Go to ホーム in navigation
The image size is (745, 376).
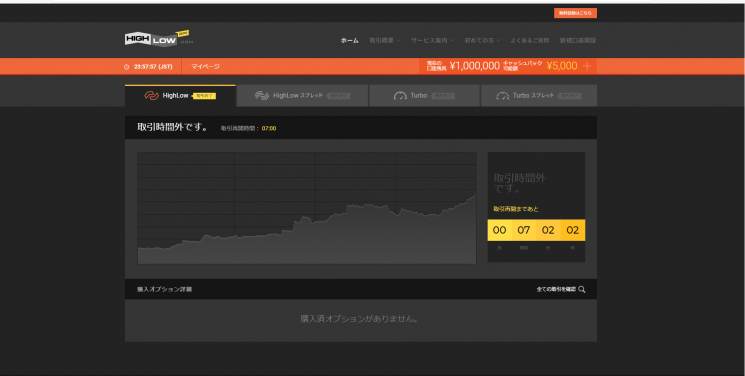(350, 40)
